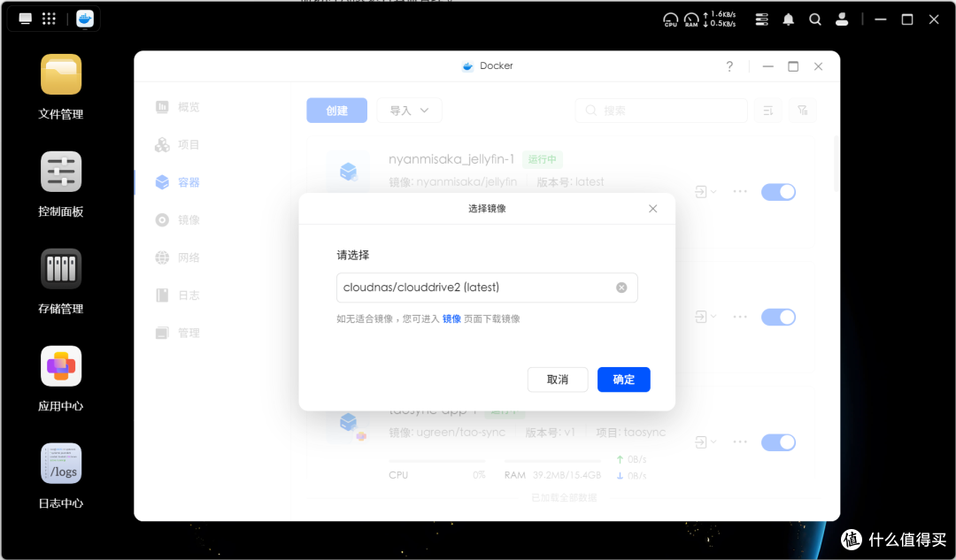The width and height of the screenshot is (956, 560).
Task: Click the 运行中 status badge of jellyfin
Action: tap(542, 159)
